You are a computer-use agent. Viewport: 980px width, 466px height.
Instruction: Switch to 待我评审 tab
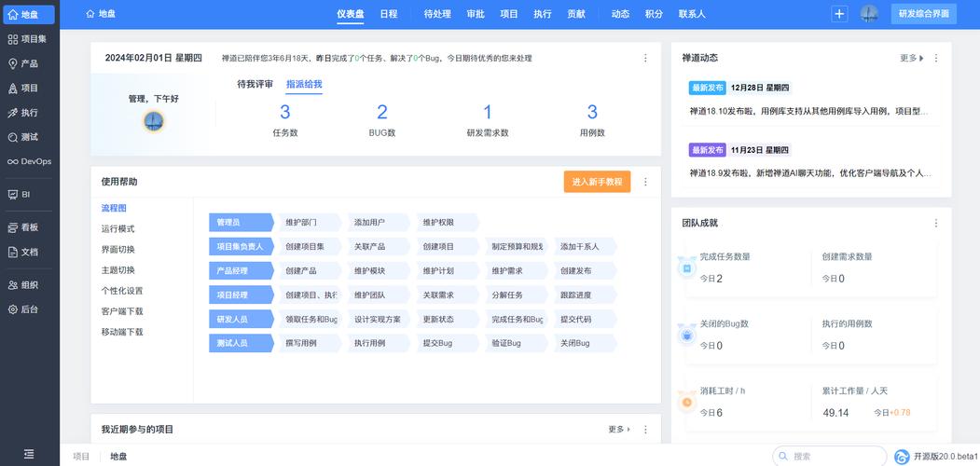255,84
